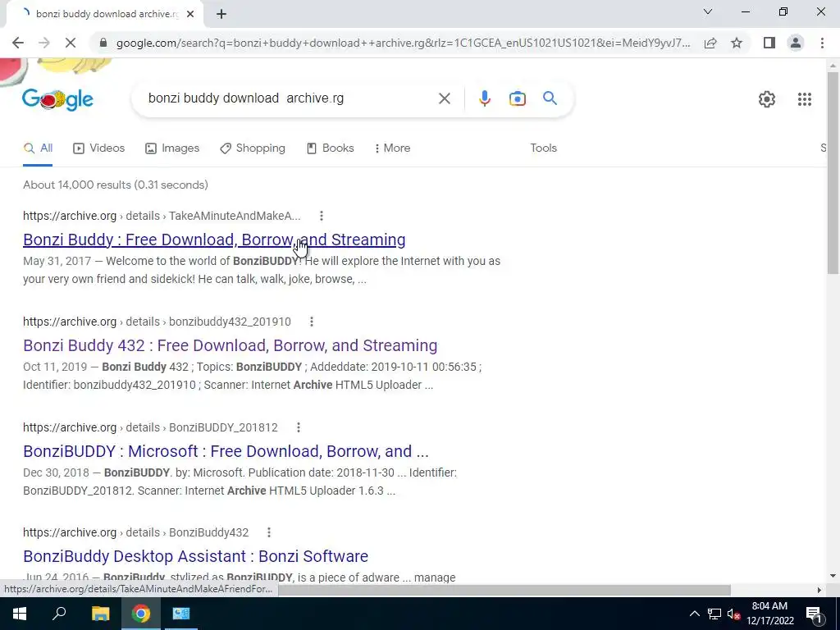Open the network tray icon
Viewport: 840px width, 630px height.
coord(714,614)
